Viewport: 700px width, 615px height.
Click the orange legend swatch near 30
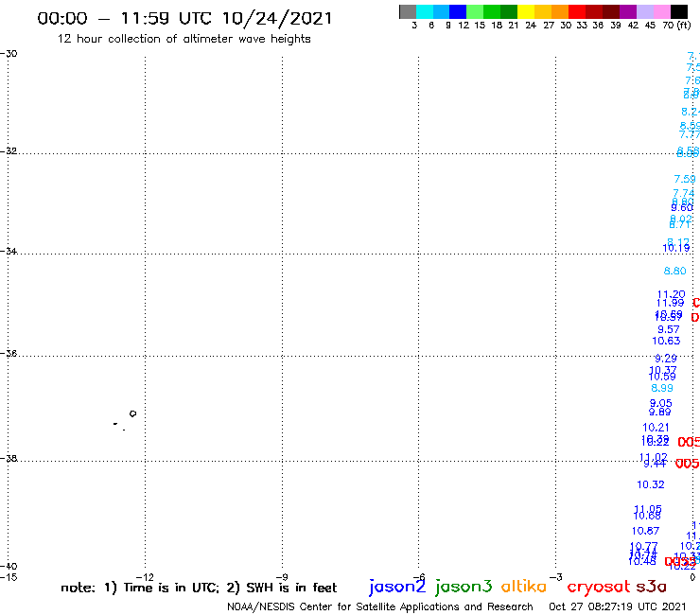[560, 11]
